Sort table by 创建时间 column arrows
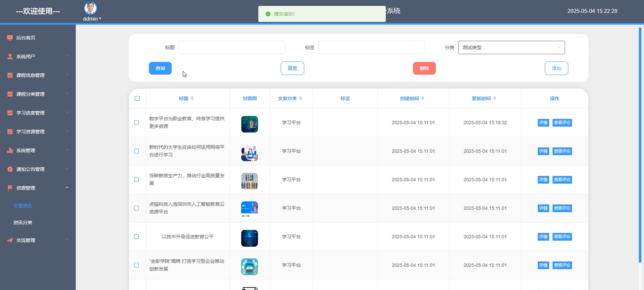 click(423, 98)
